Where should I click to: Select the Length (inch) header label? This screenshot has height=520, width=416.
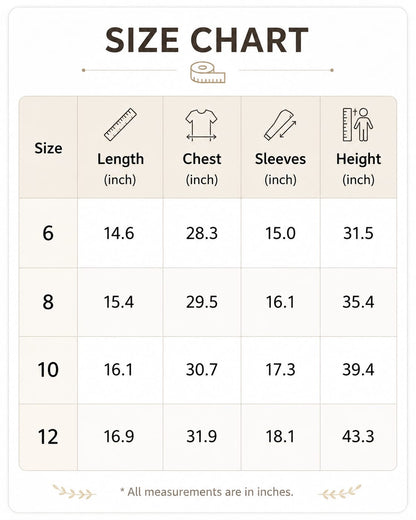click(120, 169)
